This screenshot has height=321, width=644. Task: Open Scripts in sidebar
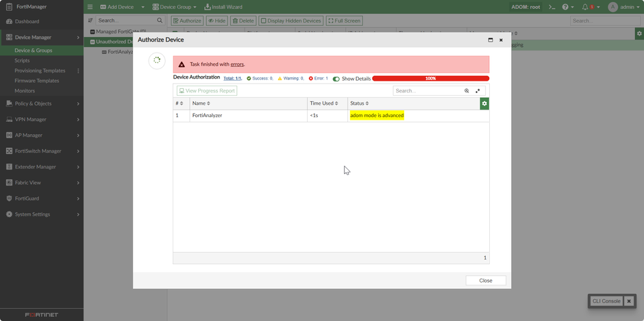22,60
